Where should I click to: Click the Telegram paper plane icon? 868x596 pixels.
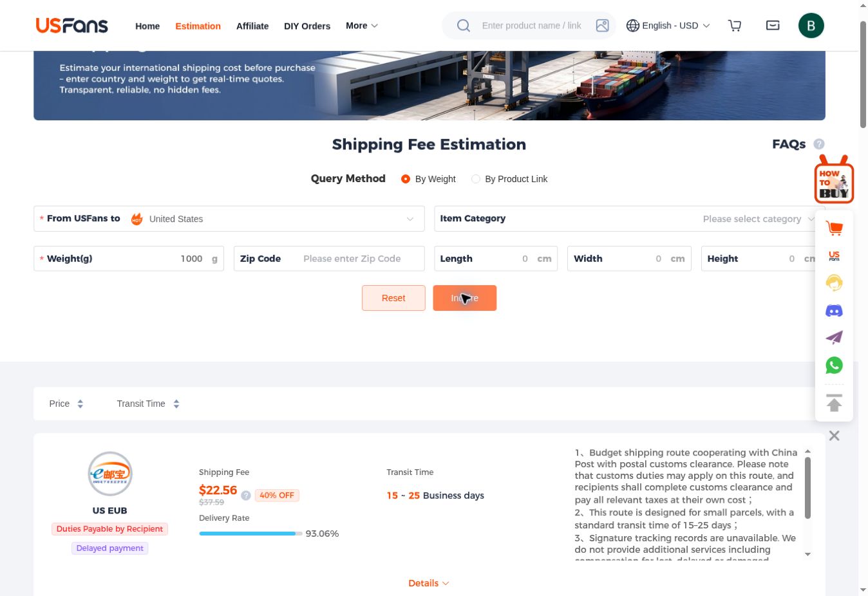(834, 338)
